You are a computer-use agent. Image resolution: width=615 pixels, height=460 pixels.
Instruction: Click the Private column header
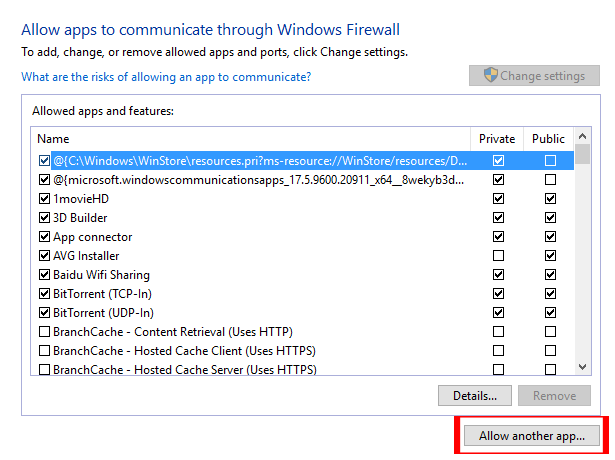497,139
